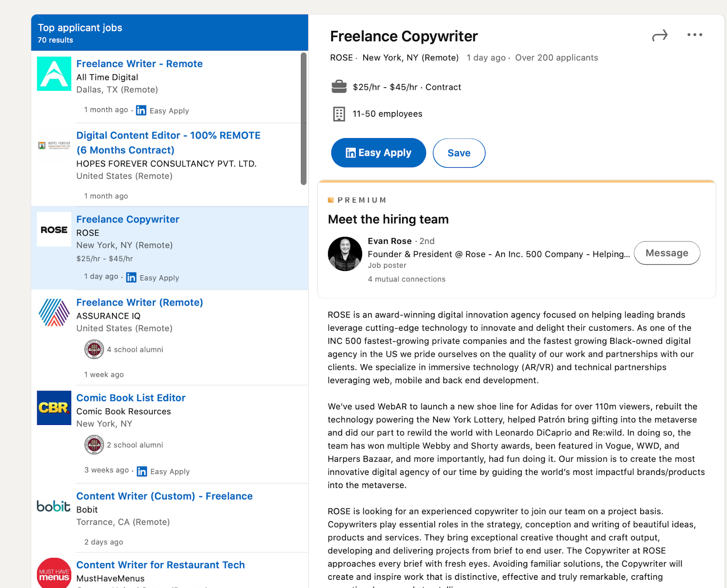The height and width of the screenshot is (588, 727).
Task: Click the job list scrollbar
Action: [304, 119]
